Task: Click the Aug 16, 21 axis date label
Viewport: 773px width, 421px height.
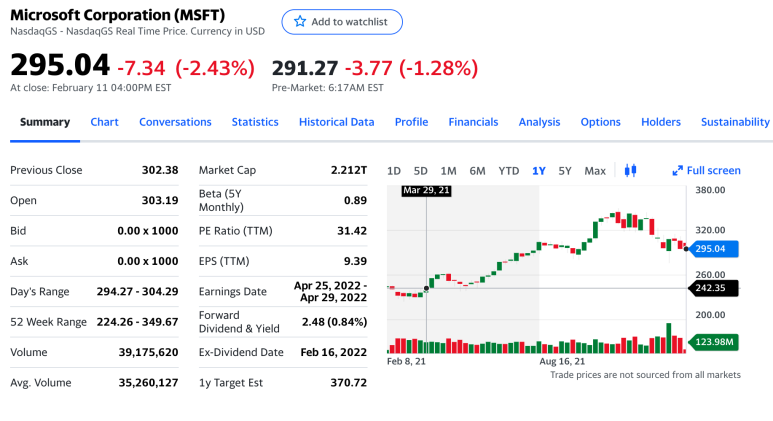Action: [x=562, y=361]
